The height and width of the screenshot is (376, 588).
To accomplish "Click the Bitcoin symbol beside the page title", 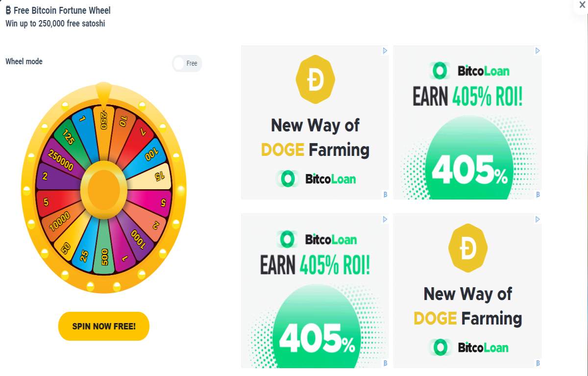I will 8,10.
